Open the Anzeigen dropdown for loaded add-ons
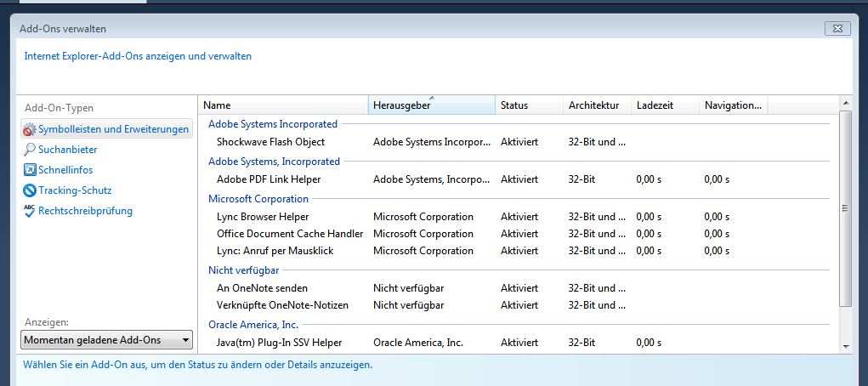Image resolution: width=868 pixels, height=386 pixels. (107, 340)
